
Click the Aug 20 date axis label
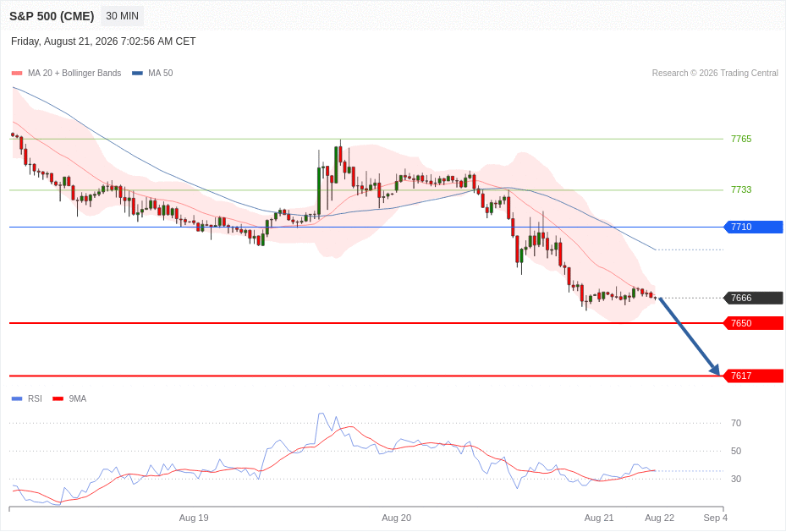[x=397, y=518]
